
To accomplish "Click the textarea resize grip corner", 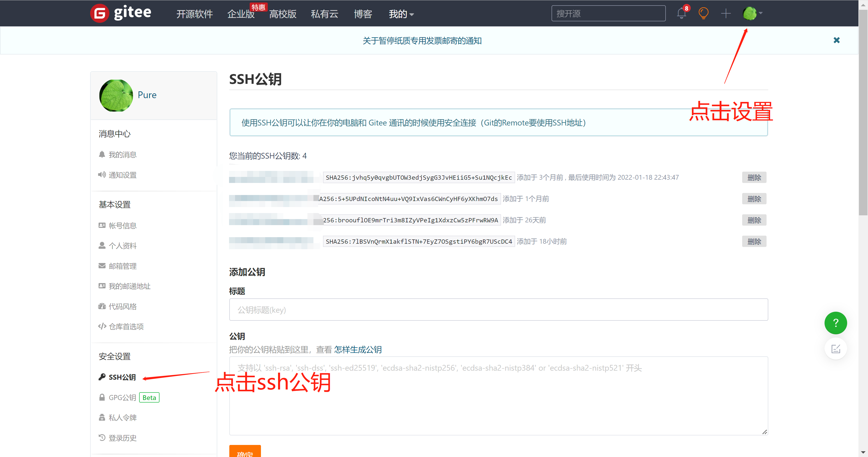I will click(764, 432).
